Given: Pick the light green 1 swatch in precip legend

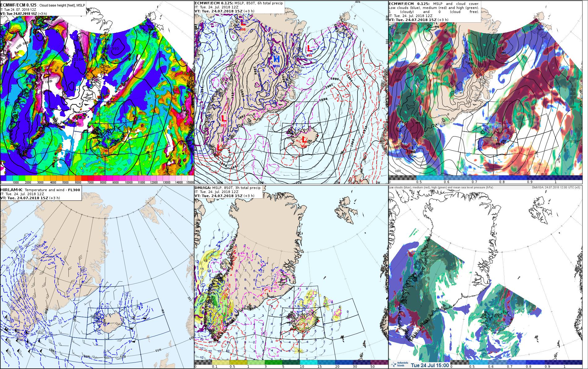Looking at the screenshot, I should point(256,362).
